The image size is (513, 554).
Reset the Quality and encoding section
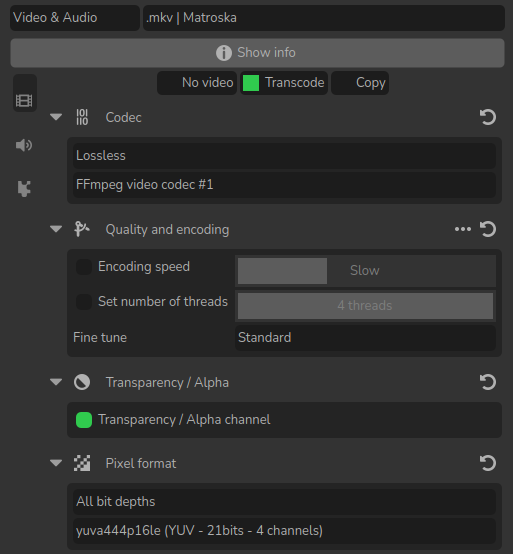tap(488, 229)
